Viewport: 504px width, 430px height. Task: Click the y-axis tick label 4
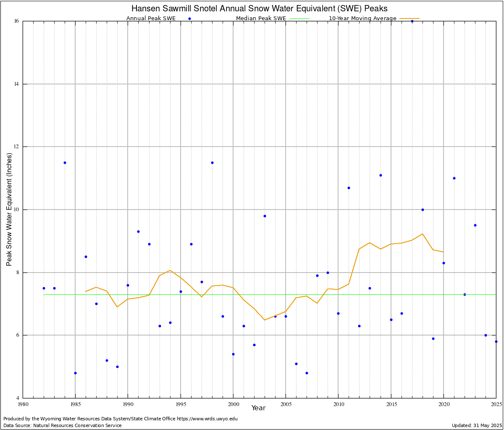(18, 398)
